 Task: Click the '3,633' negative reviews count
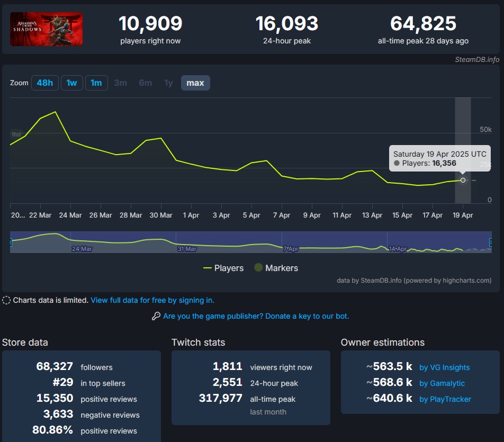pyautogui.click(x=58, y=414)
